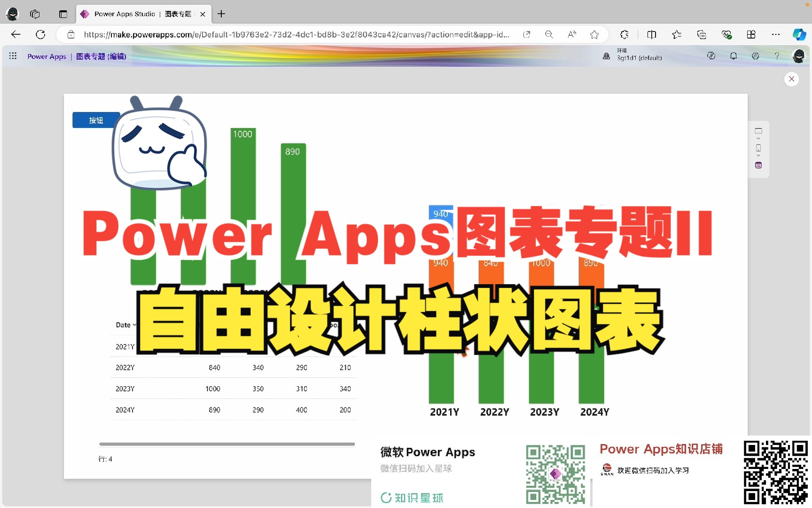Screen dimensions: 812x508
Task: Expand the phone device options chevron
Action: point(758,156)
